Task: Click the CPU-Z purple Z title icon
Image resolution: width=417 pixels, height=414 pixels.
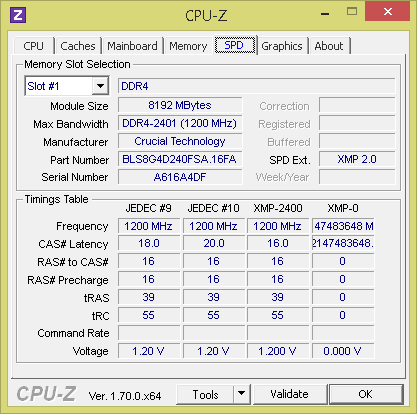Action: [18, 15]
